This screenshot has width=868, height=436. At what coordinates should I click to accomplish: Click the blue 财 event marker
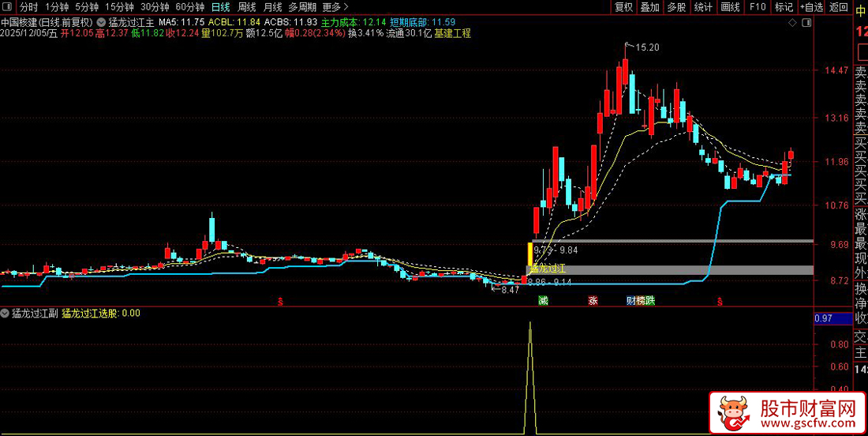click(630, 301)
